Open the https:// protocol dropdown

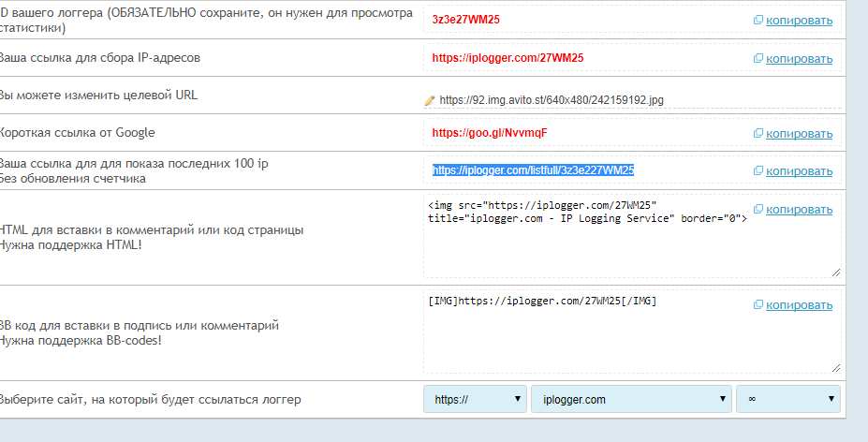tap(475, 399)
